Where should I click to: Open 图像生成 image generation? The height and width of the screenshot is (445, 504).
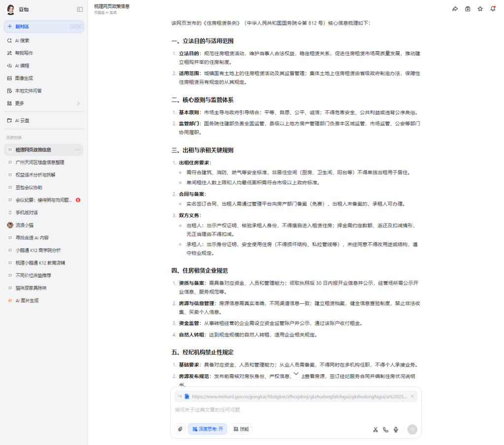[44, 78]
